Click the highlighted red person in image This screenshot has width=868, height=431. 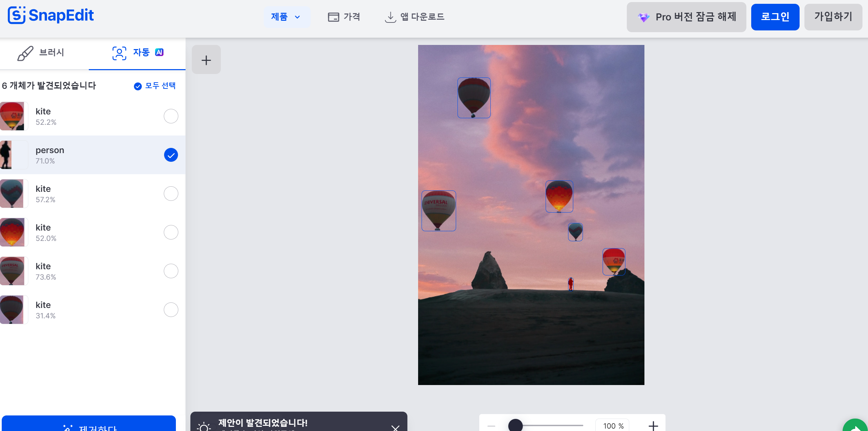click(571, 284)
